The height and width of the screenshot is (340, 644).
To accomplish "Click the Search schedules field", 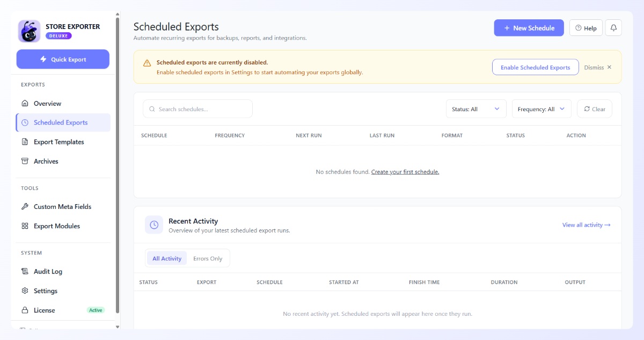I will pyautogui.click(x=197, y=109).
